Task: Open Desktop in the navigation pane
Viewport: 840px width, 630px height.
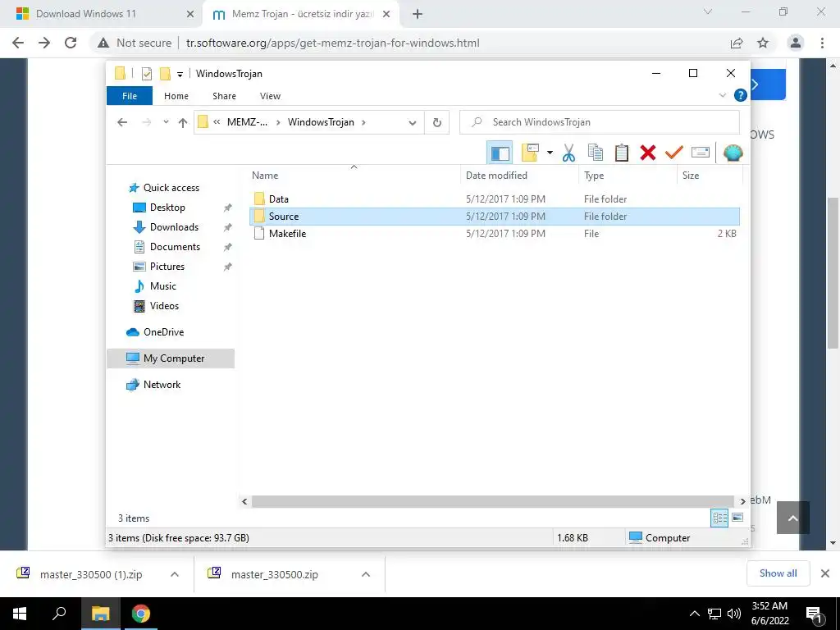Action: point(167,208)
